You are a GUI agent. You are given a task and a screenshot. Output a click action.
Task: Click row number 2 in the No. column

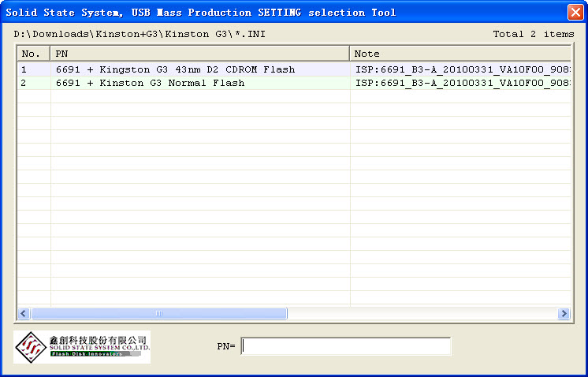[x=24, y=83]
